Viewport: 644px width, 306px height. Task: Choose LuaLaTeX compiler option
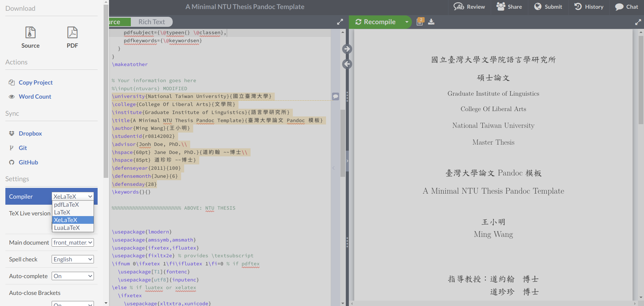(x=73, y=228)
